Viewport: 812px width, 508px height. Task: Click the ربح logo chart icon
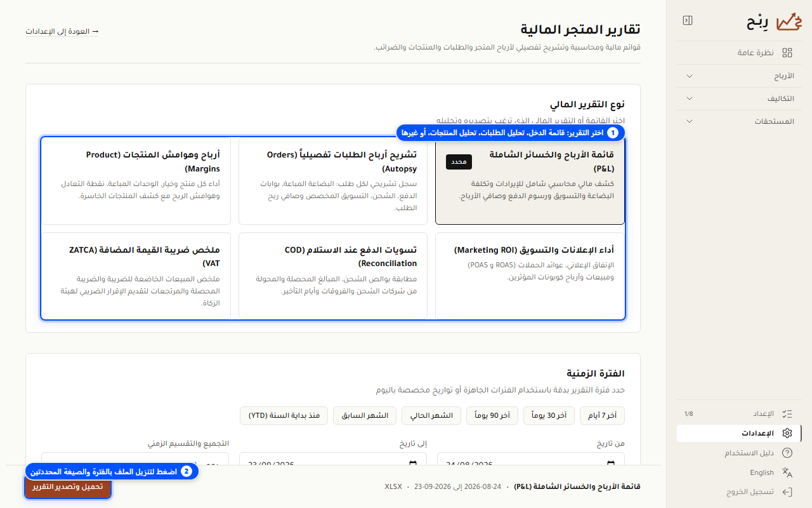pos(790,22)
